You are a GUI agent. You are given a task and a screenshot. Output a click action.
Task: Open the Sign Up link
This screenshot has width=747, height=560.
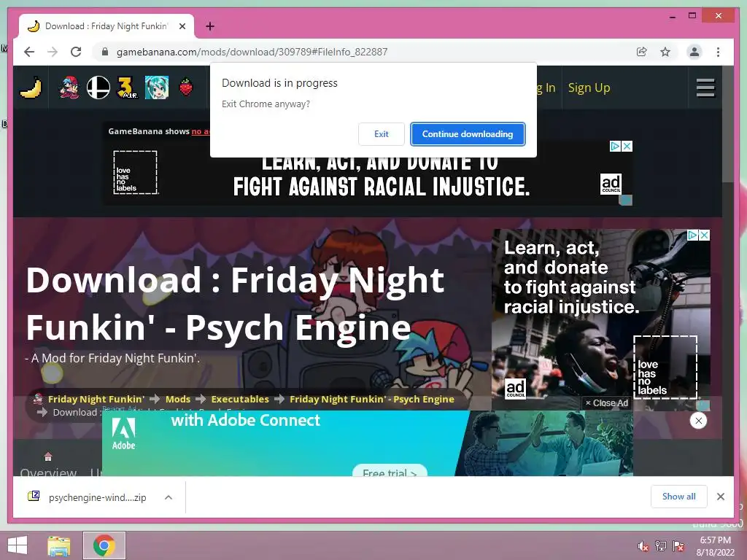pyautogui.click(x=589, y=88)
